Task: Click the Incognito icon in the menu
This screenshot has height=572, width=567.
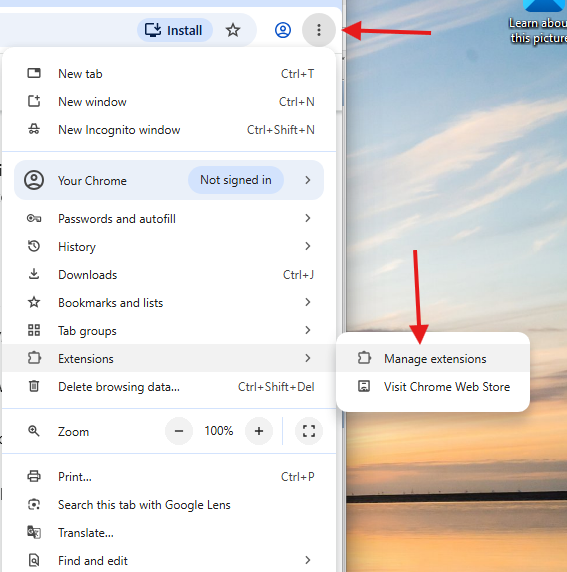Action: (34, 130)
